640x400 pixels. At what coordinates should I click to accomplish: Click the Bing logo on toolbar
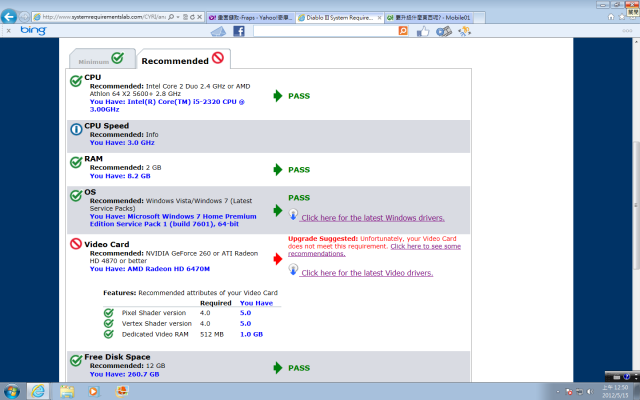(x=33, y=30)
